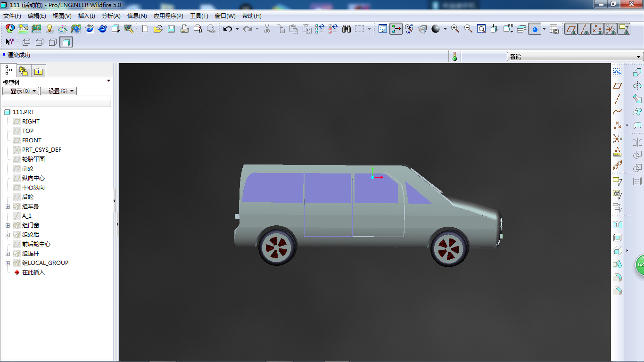The image size is (644, 362).
Task: Expand the 组车身 group in model tree
Action: tap(8, 206)
